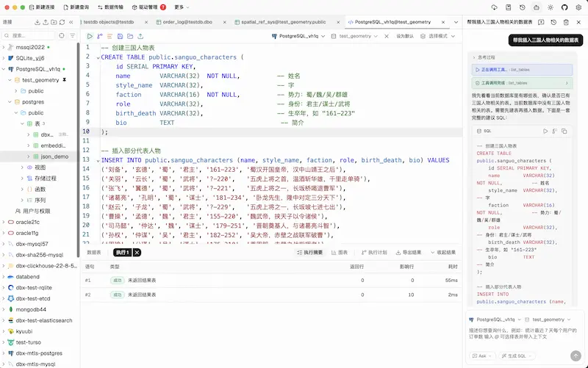Run the SQL query with the play icon

click(x=90, y=36)
